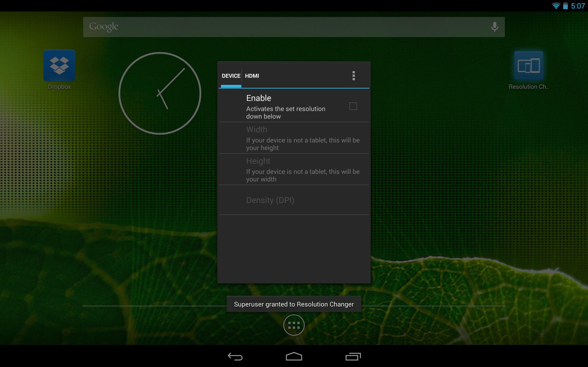Open the overflow menu in Resolution Changer
The height and width of the screenshot is (367, 588).
tap(353, 75)
